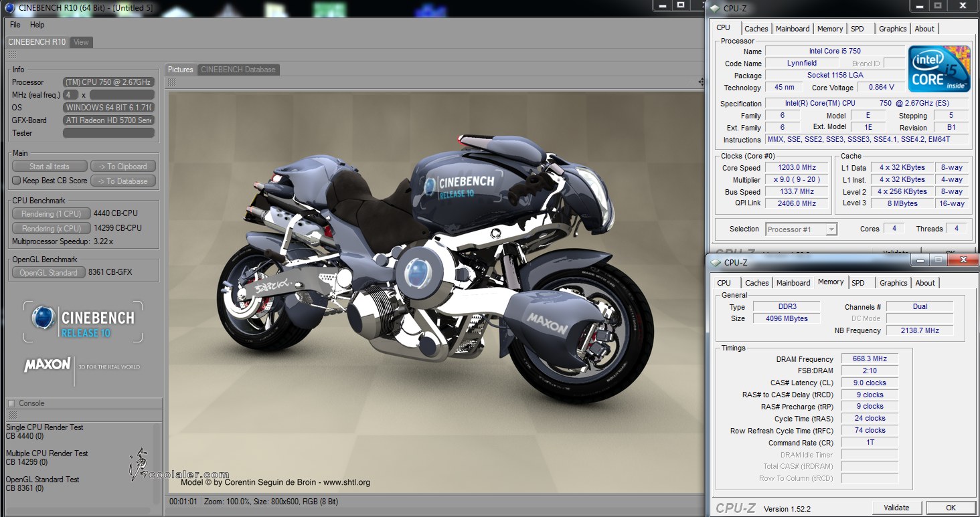Run Rendering (x CPU) benchmark

point(51,228)
